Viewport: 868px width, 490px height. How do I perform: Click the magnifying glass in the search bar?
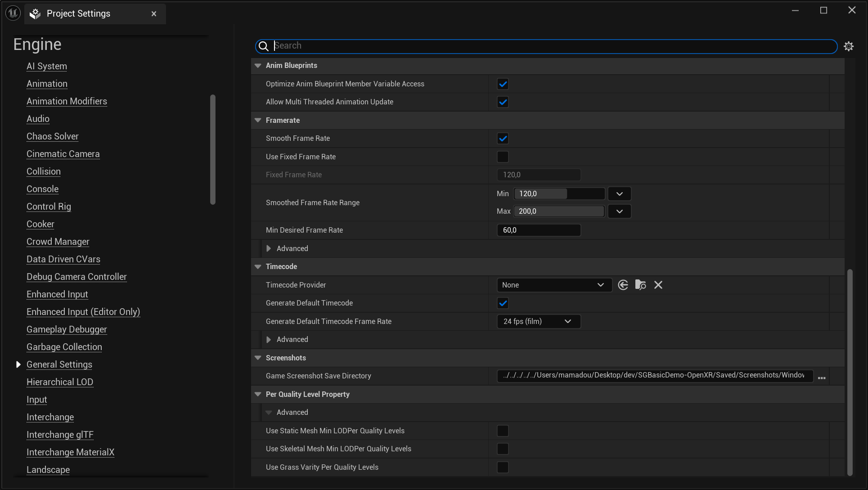263,46
